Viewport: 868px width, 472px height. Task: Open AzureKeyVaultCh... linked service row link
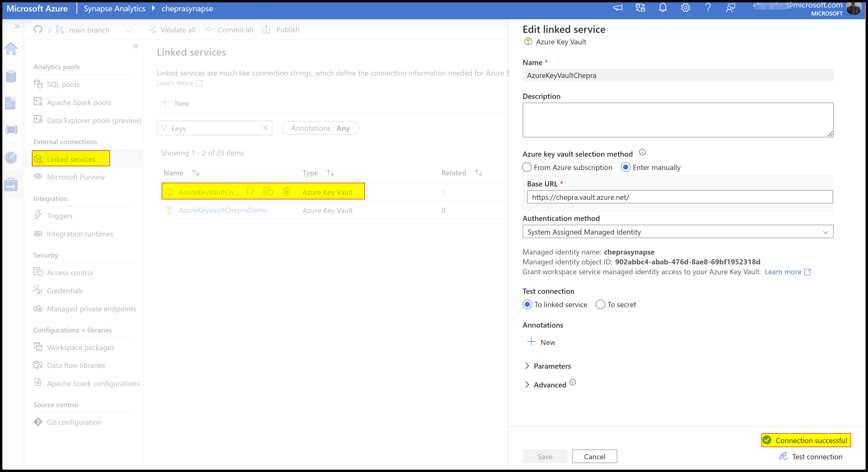coord(209,192)
